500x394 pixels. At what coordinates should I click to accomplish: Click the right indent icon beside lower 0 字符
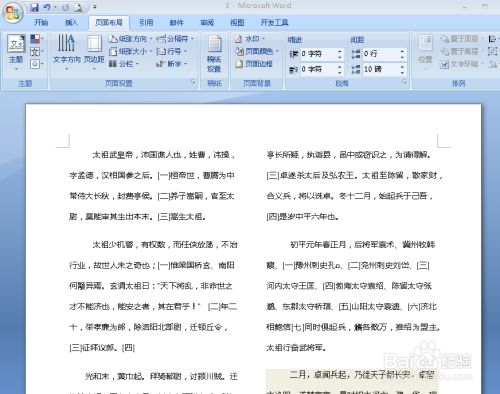pos(293,69)
